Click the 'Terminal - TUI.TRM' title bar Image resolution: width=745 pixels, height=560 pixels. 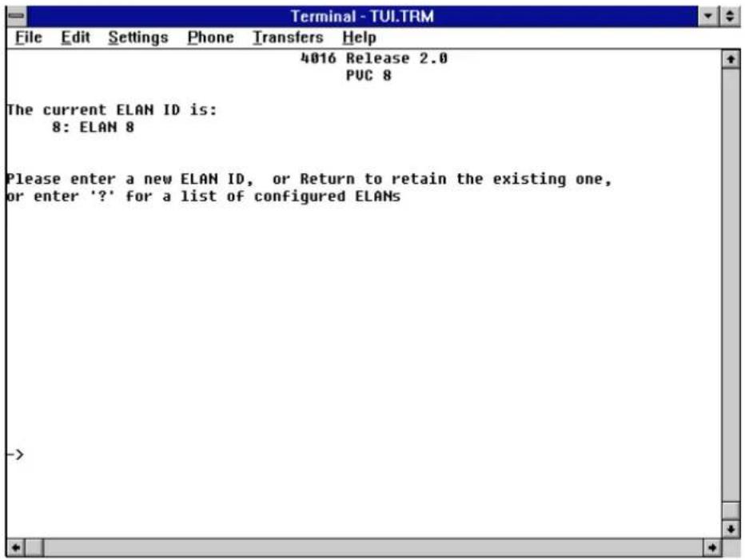(363, 16)
